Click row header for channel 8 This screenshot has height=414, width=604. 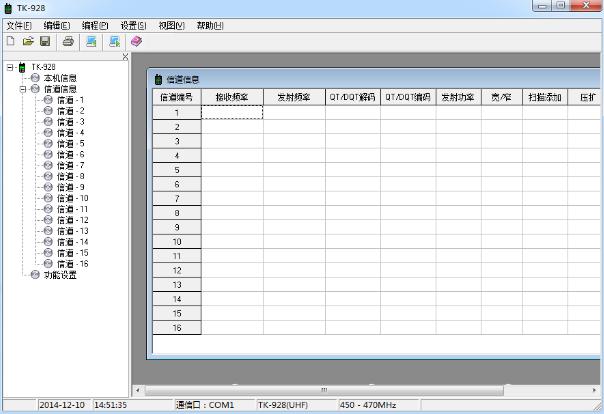click(177, 213)
